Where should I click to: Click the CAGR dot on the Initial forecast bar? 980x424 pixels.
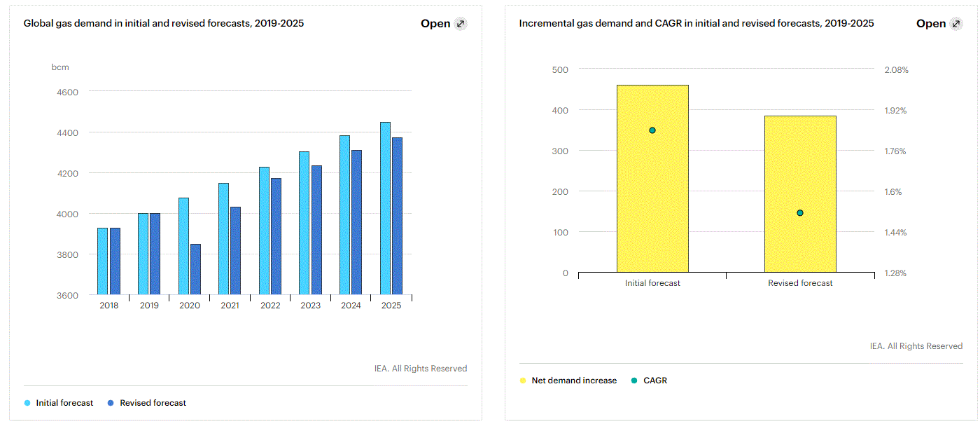[x=652, y=130]
